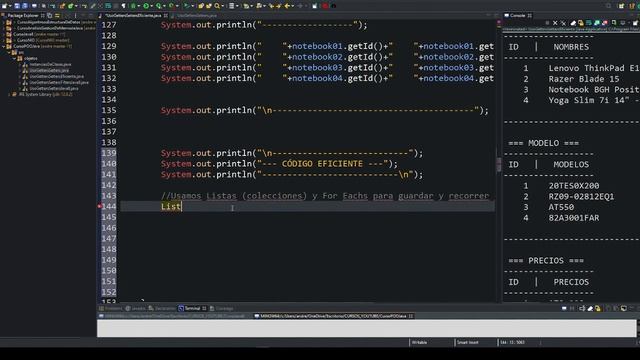The width and height of the screenshot is (640, 360).
Task: Click the word 'List' on line 144
Action: [171, 207]
